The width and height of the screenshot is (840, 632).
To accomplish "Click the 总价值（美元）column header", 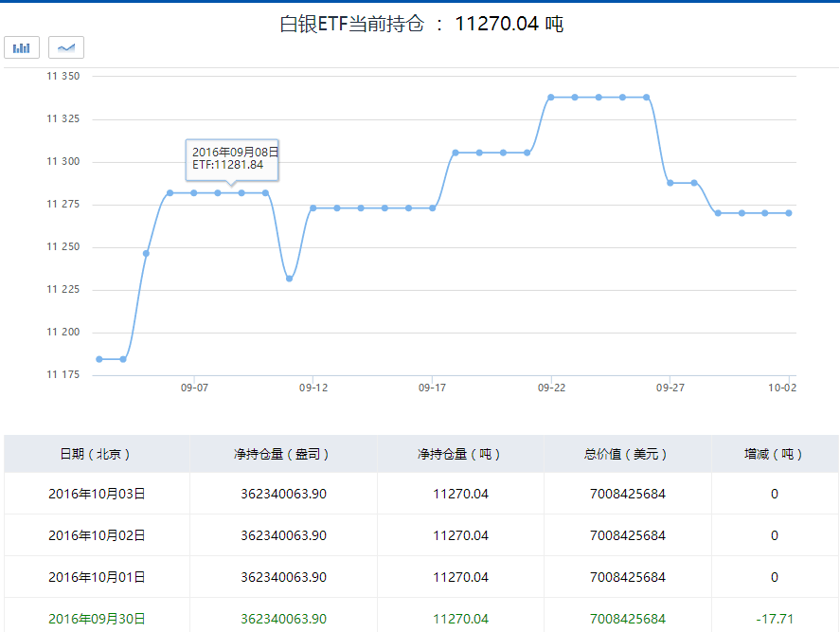I will click(x=627, y=454).
